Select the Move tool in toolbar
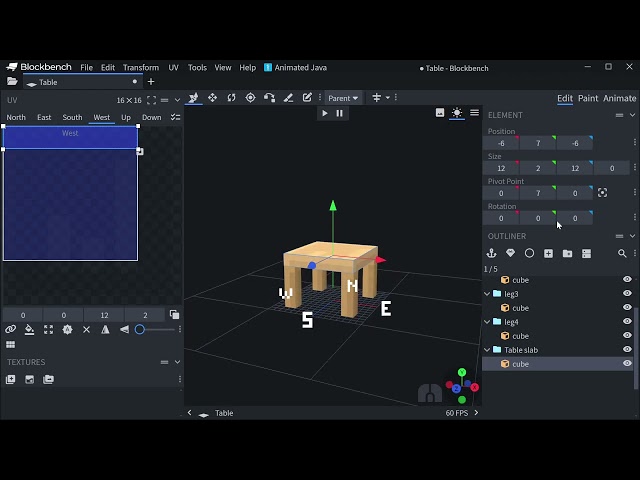 pos(193,98)
